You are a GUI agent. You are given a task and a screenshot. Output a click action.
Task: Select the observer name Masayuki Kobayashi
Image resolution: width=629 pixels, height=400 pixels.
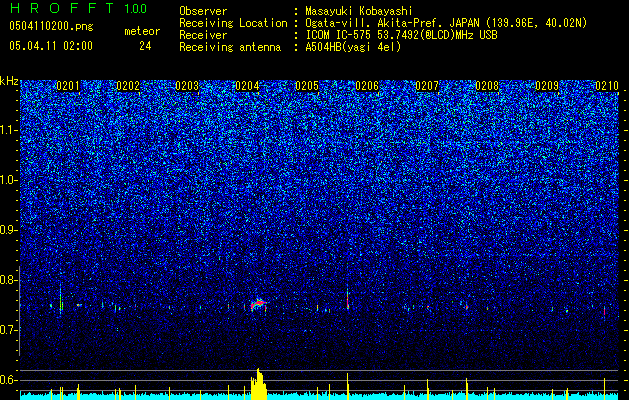click(x=359, y=11)
